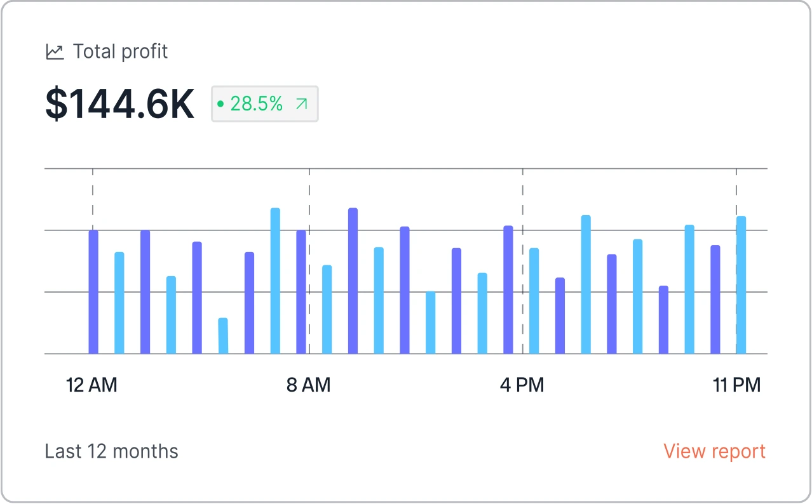Screen dimensions: 812x504
Task: Click the up-right arrow icon in percentage badge
Action: [x=302, y=104]
